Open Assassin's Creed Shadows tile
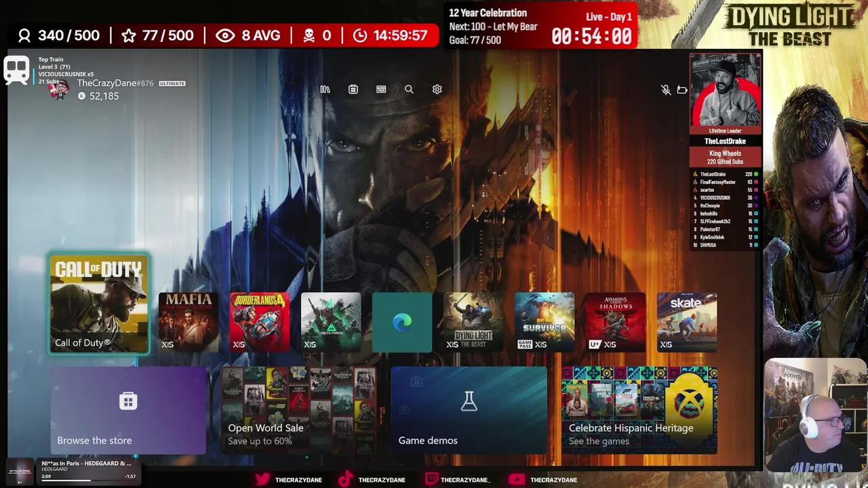The width and height of the screenshot is (868, 488). point(616,323)
